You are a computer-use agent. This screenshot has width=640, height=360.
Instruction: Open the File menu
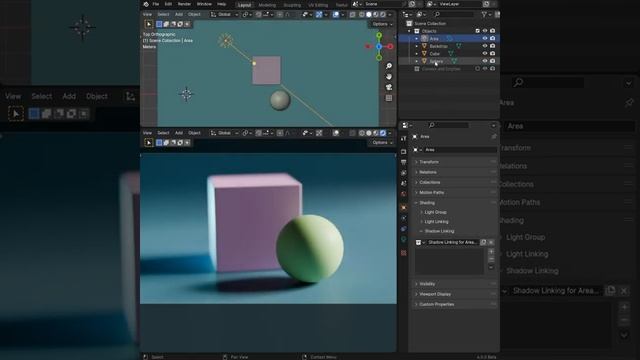click(156, 4)
